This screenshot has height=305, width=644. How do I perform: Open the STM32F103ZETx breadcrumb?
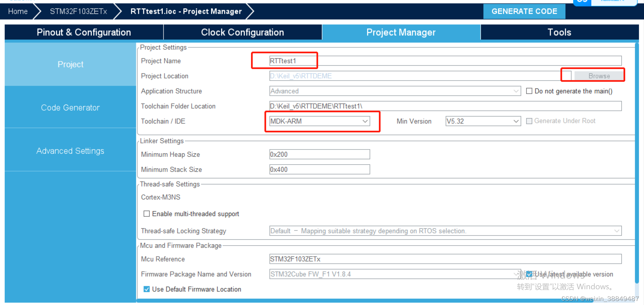78,11
